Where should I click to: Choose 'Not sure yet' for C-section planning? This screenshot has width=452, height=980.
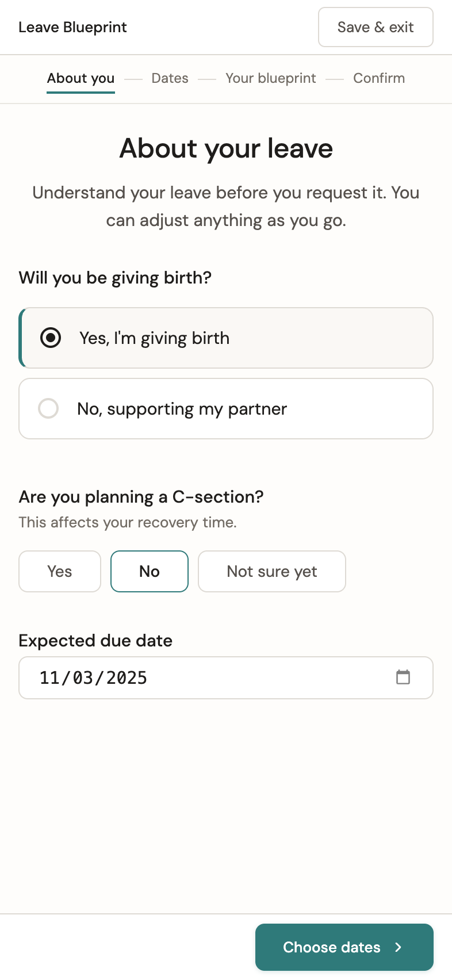pyautogui.click(x=271, y=571)
